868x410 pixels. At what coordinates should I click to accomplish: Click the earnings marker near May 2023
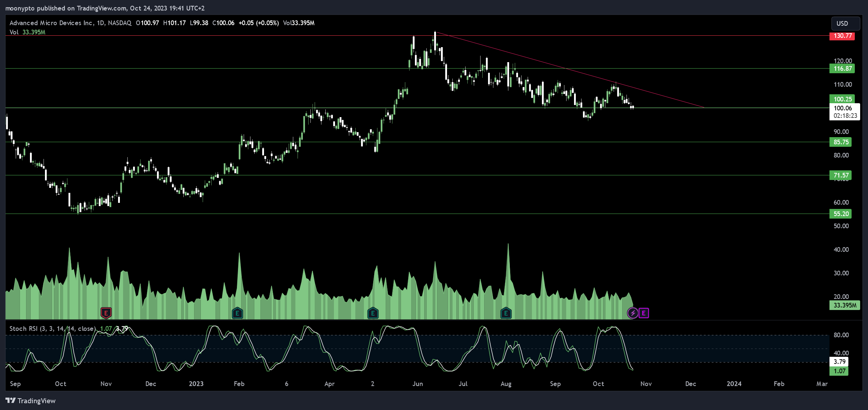click(x=373, y=313)
